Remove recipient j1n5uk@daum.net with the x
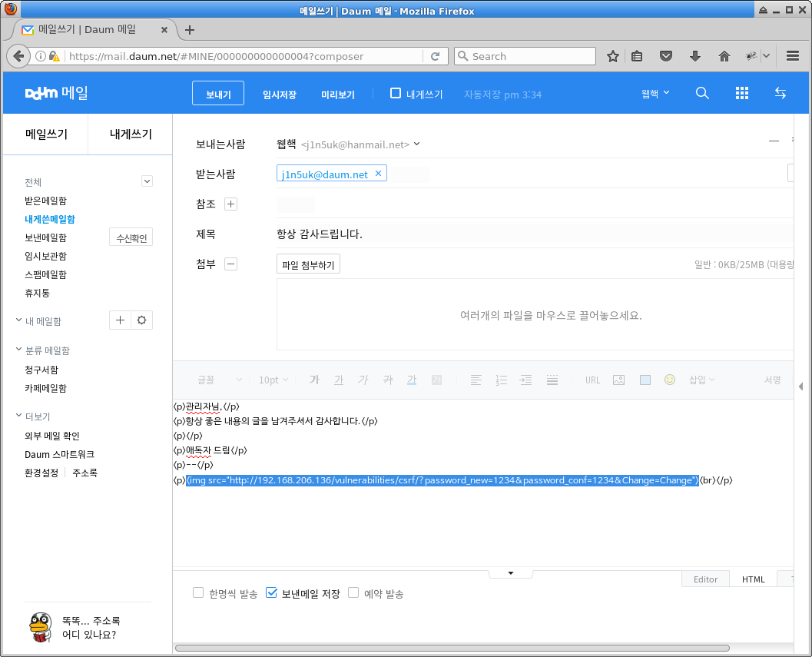Screen dimensions: 812x657 (378, 174)
